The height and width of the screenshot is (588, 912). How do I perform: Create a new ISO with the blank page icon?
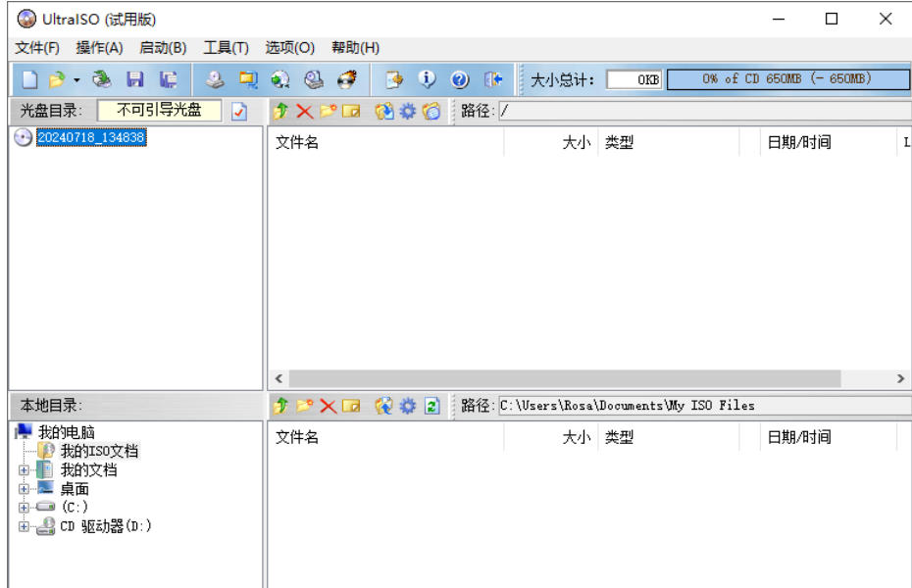29,79
